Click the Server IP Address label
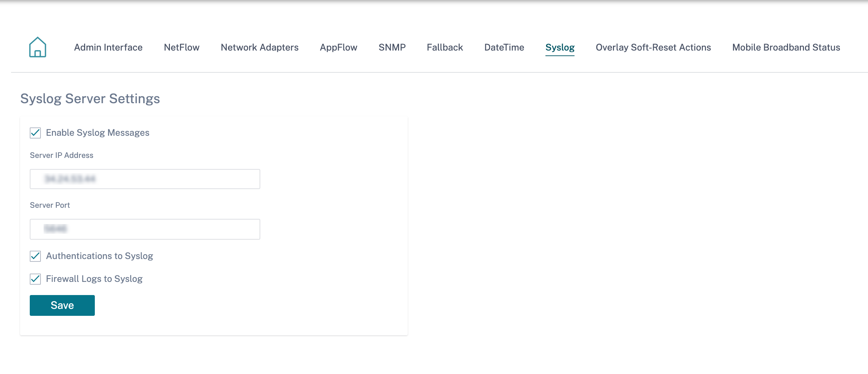 click(x=62, y=155)
